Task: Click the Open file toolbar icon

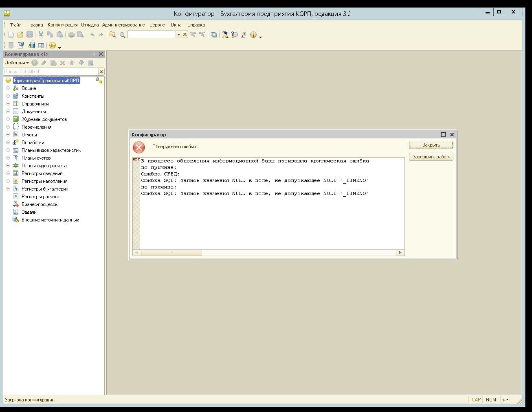Action: 20,35
